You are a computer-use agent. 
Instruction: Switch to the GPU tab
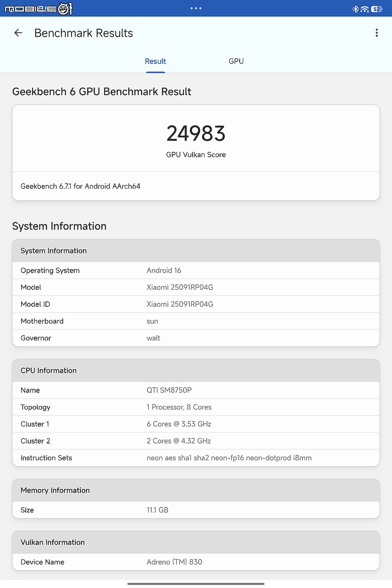click(x=236, y=61)
